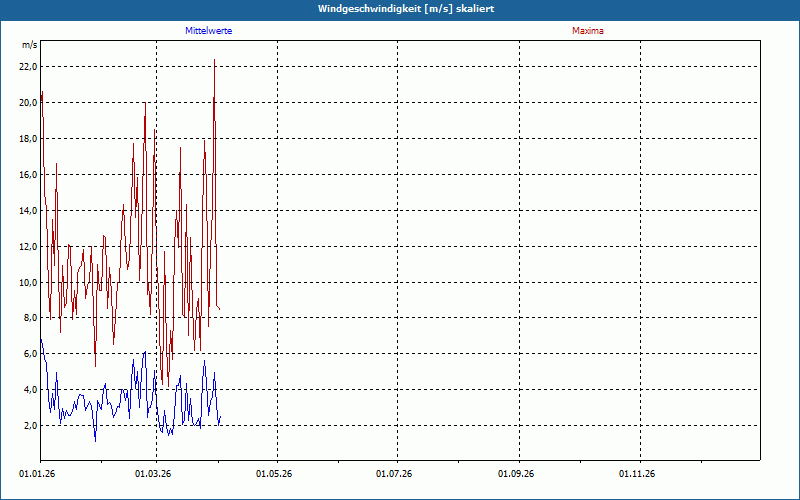Click the 10,0 y-axis value
The image size is (800, 500).
coord(28,283)
